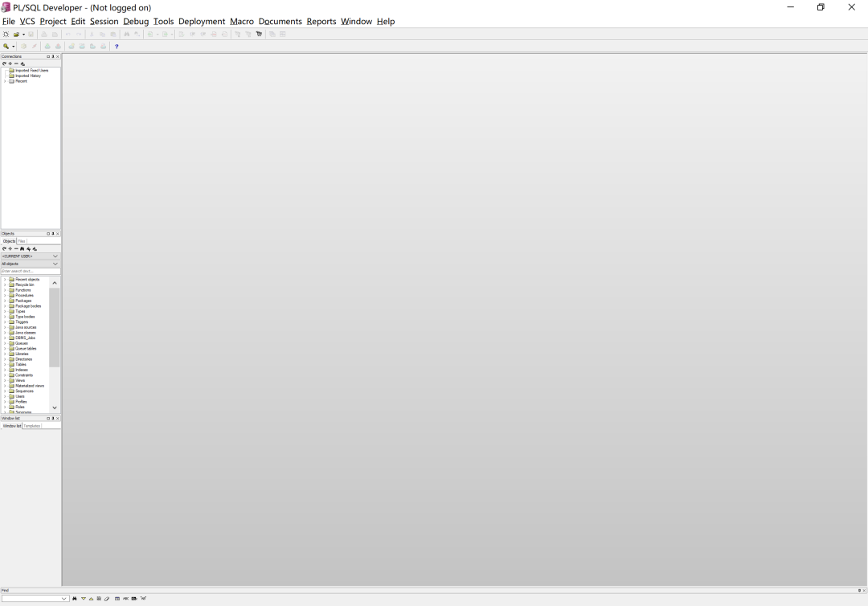Expand the Views folder node

5,381
